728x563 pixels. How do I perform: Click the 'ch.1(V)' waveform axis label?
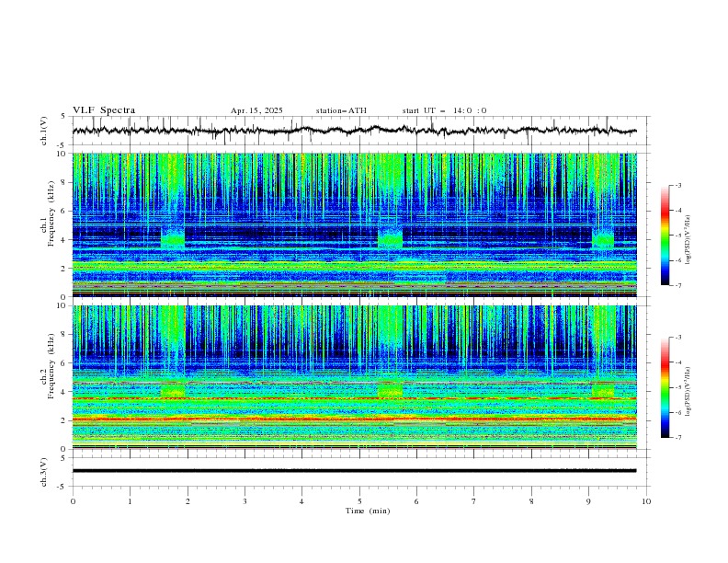pyautogui.click(x=44, y=131)
